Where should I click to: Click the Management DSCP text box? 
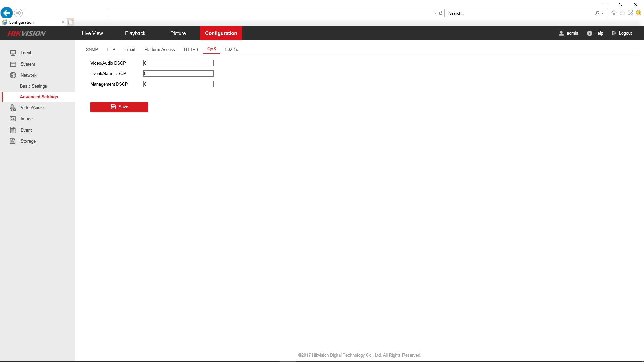[x=178, y=84]
